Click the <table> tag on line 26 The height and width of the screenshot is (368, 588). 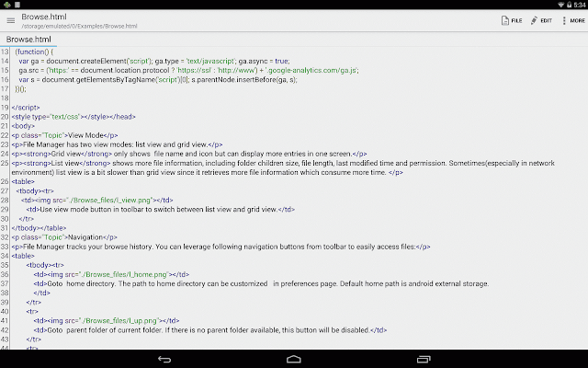click(23, 182)
